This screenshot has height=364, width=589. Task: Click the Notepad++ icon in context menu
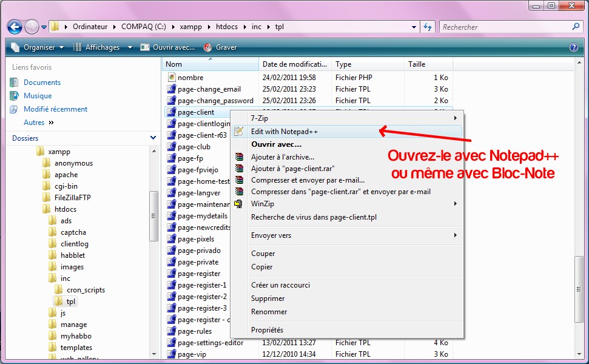pyautogui.click(x=238, y=131)
